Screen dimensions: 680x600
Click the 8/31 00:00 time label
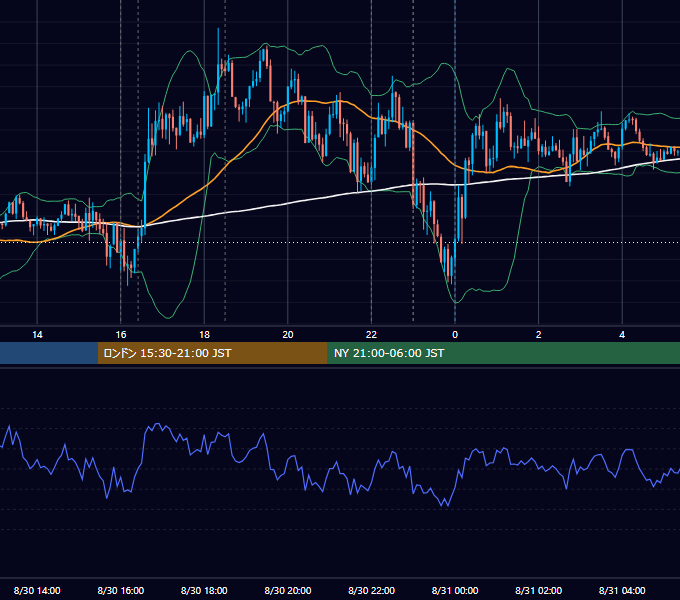coord(455,590)
